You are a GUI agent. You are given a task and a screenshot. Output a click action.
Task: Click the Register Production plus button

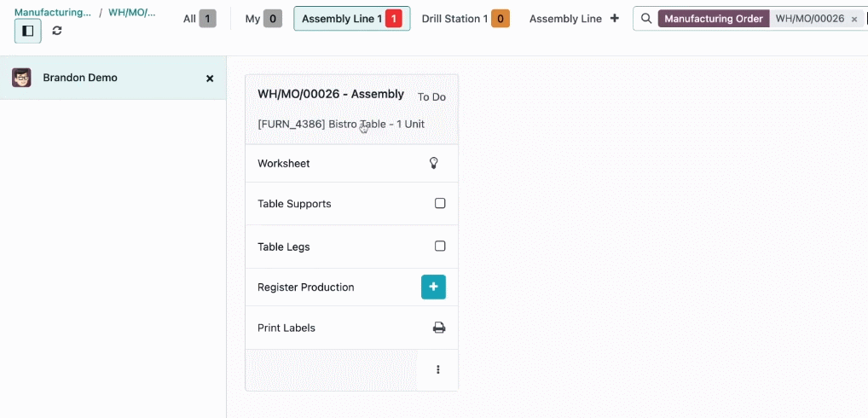(x=433, y=287)
